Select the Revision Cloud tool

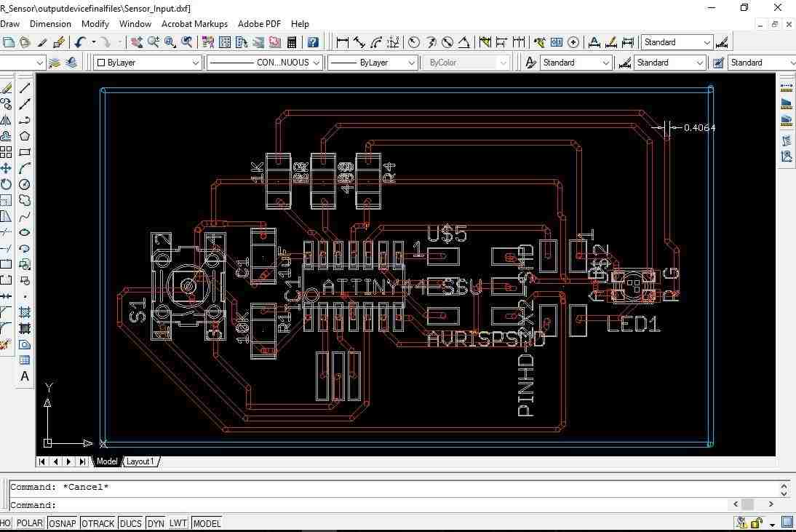click(24, 201)
